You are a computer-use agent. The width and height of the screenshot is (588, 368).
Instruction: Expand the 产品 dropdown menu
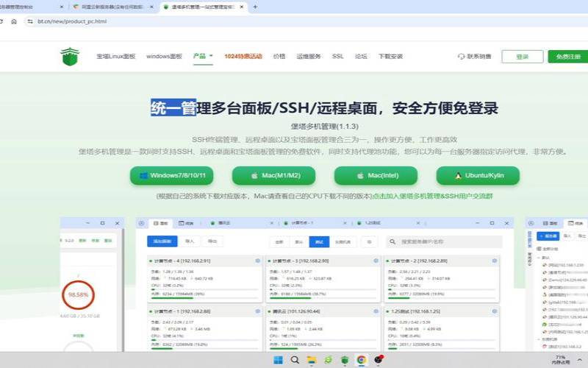[203, 56]
